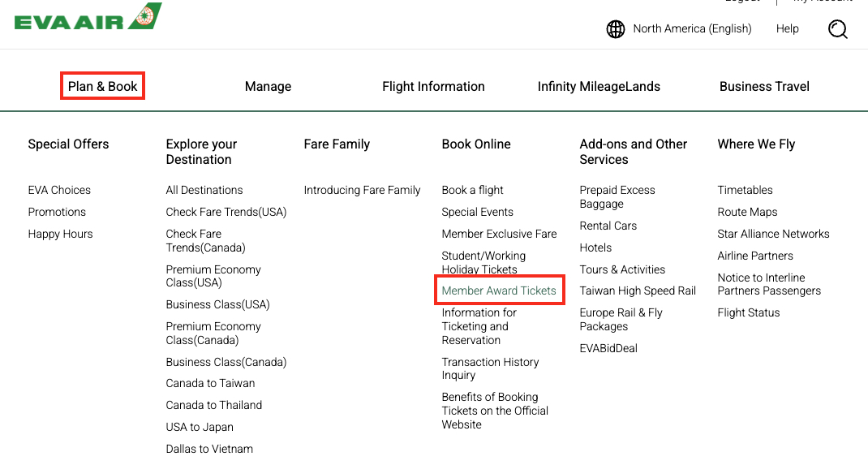868x465 pixels.
Task: Open Check Fare Trends(USA)
Action: click(x=226, y=212)
